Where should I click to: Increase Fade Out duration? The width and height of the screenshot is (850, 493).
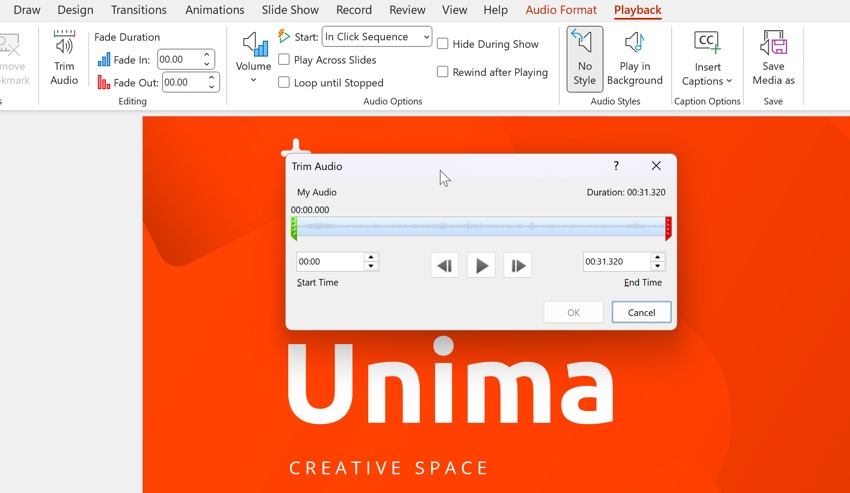click(211, 77)
